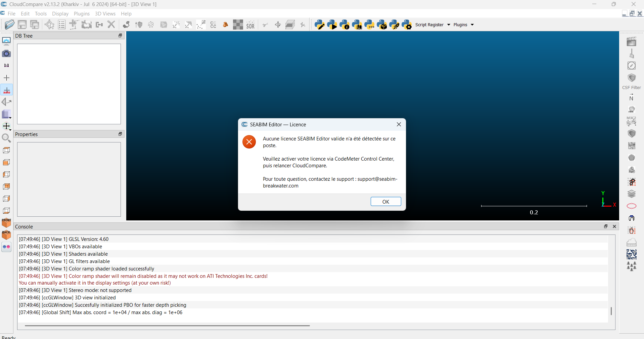644x339 pixels.
Task: Open the 3D Views menu
Action: (x=105, y=14)
